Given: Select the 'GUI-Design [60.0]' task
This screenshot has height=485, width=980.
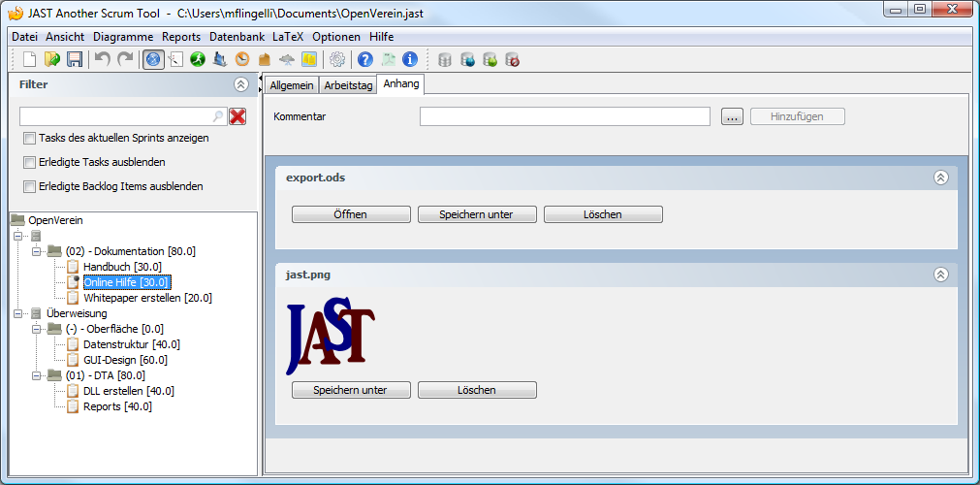Looking at the screenshot, I should point(125,360).
